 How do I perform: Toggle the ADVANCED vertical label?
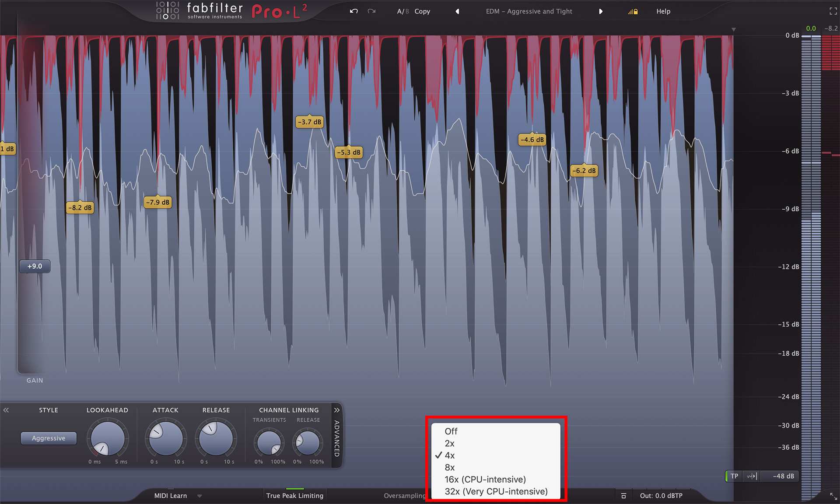[336, 438]
